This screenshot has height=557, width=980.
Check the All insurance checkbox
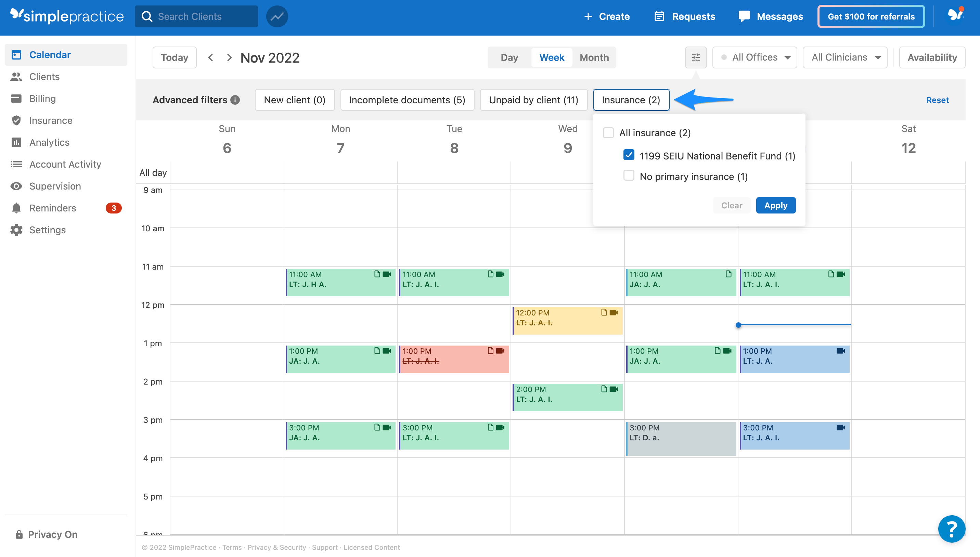click(x=608, y=132)
